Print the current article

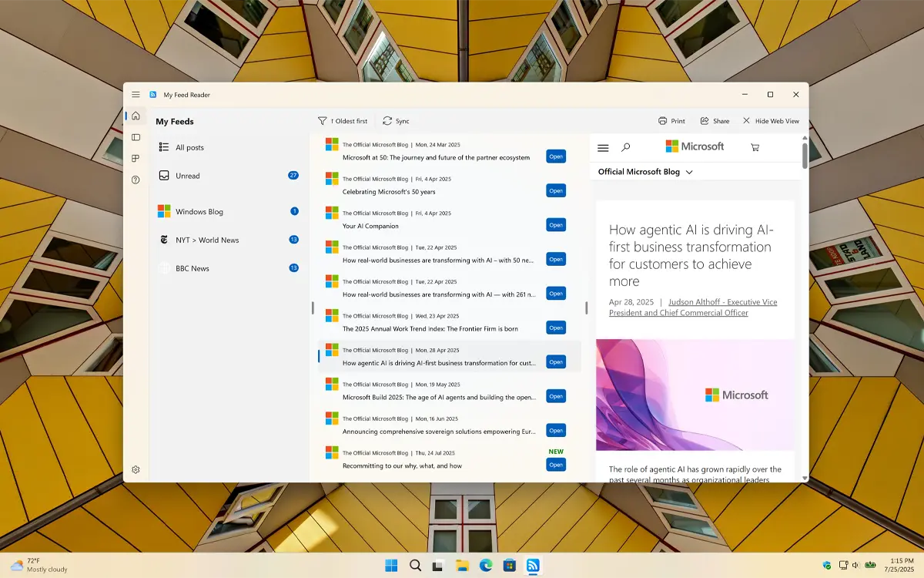(x=671, y=121)
